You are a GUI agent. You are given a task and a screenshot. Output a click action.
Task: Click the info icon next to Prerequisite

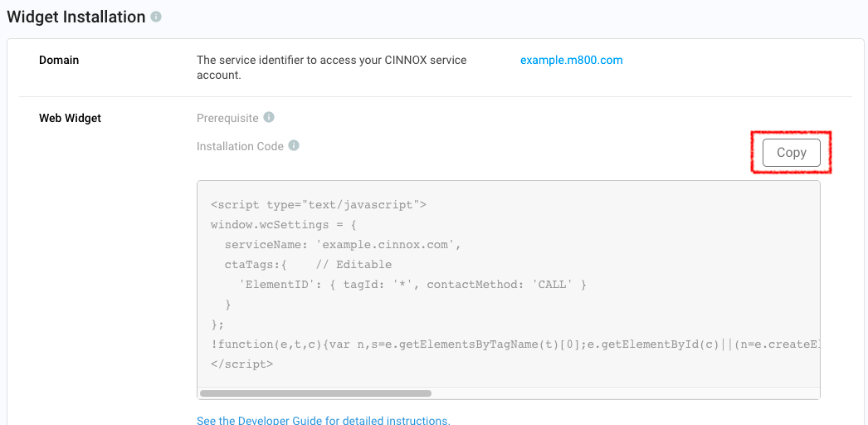coord(269,117)
